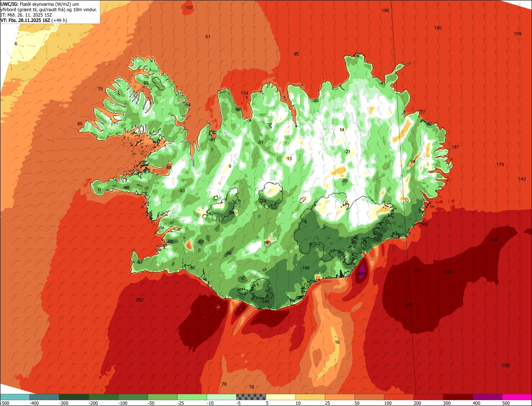Click the -10 to -5 palest green legend swatch
Image resolution: width=532 pixels, height=406 pixels.
point(222,397)
